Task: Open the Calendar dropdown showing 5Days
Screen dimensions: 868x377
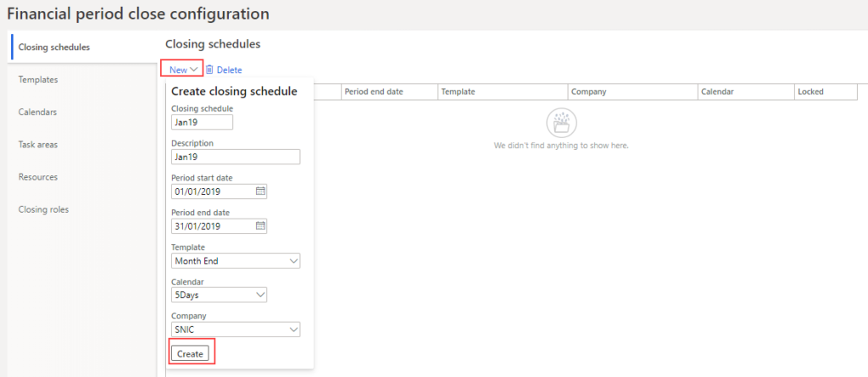Action: (260, 296)
